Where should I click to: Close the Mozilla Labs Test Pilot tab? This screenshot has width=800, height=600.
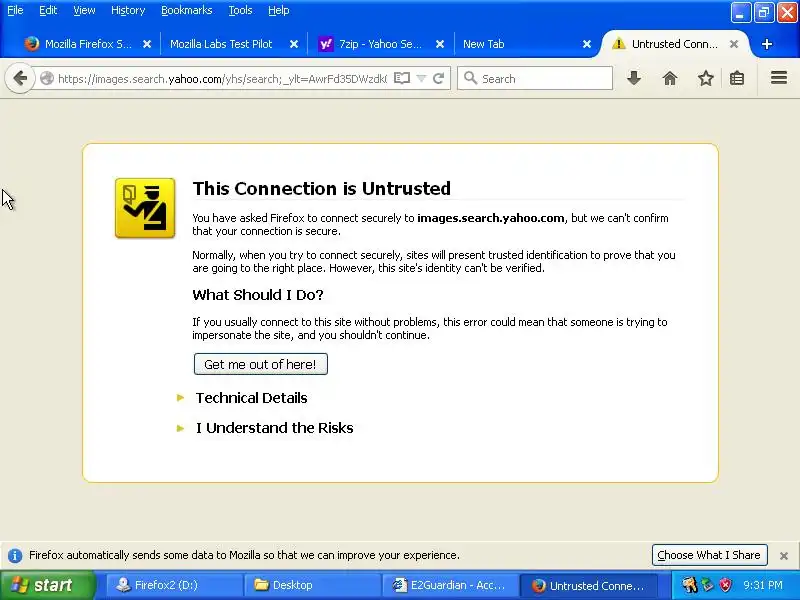tap(294, 44)
